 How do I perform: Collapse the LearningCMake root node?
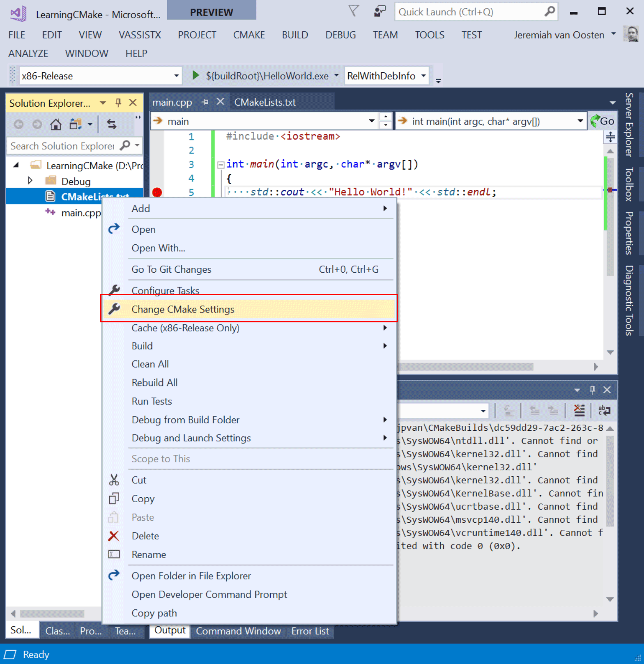coord(16,165)
